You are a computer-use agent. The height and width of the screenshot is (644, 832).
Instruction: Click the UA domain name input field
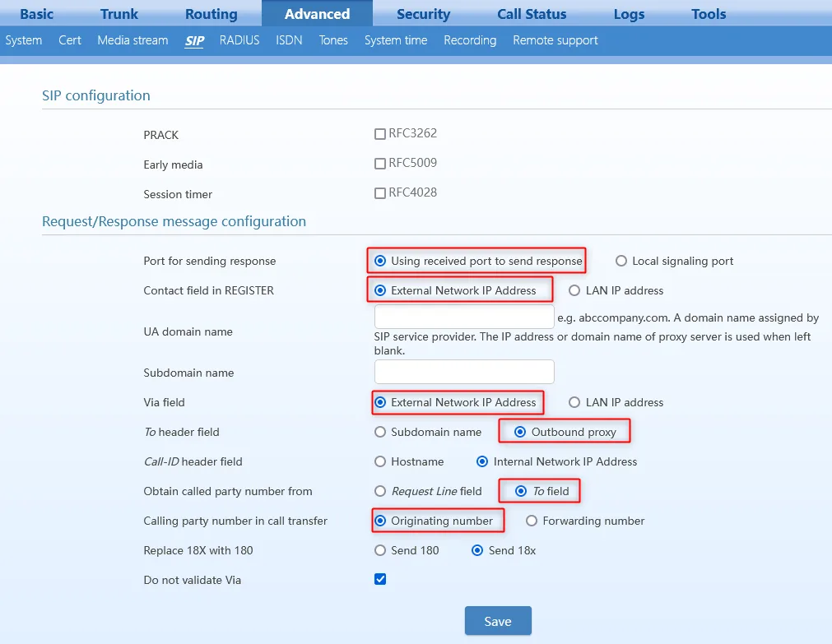pos(464,317)
